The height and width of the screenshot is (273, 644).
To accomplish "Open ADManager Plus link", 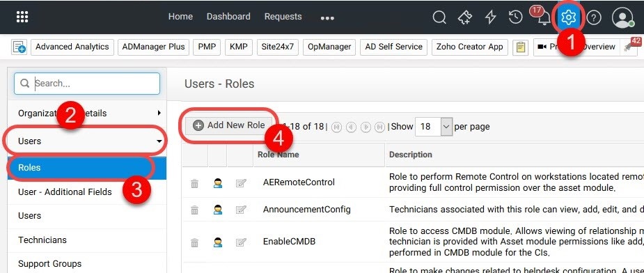I will (154, 47).
